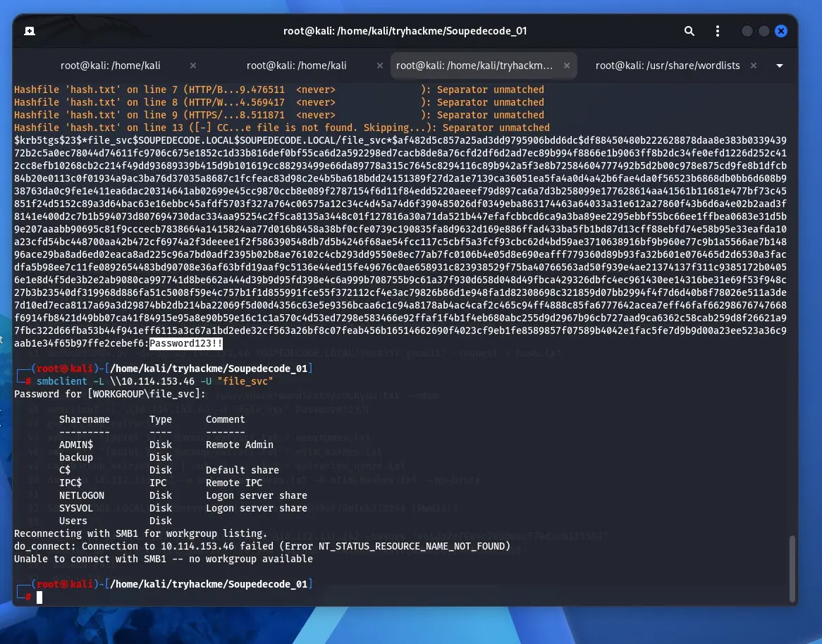Expand the tab list dropdown arrow

[780, 66]
